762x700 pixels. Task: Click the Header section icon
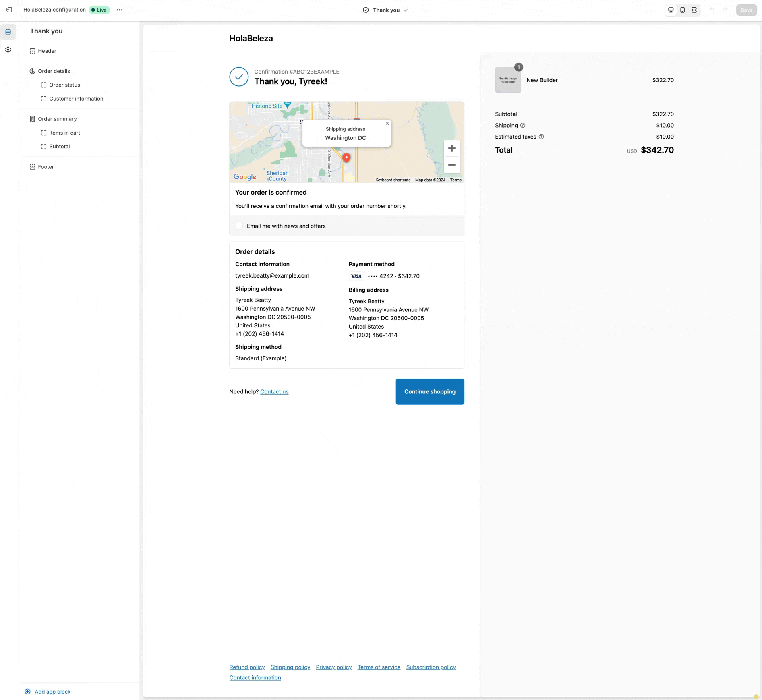click(x=33, y=51)
